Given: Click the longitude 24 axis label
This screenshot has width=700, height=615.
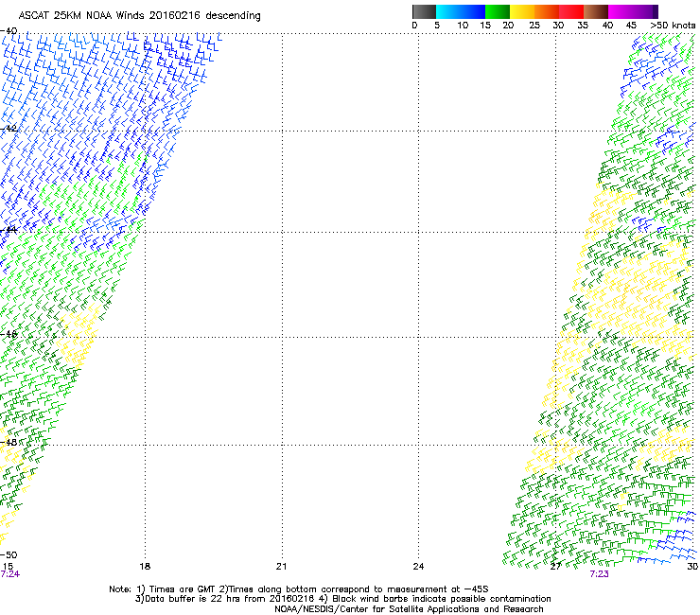Looking at the screenshot, I should (x=418, y=567).
